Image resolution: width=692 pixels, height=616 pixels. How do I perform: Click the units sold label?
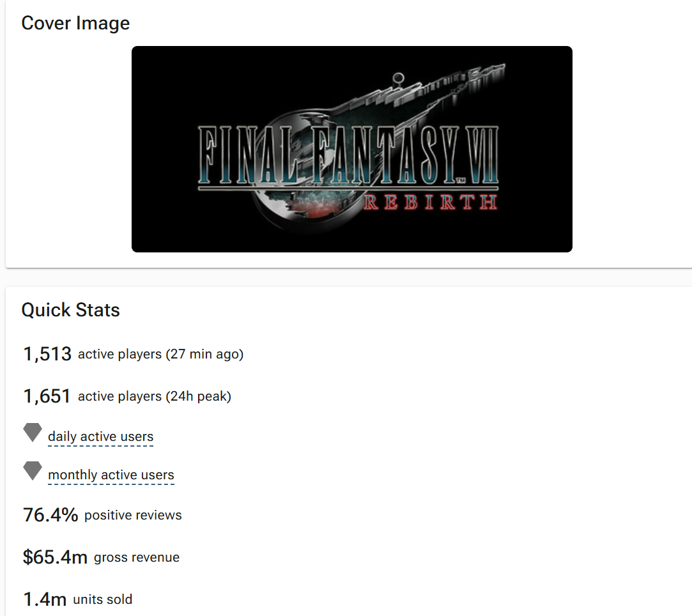coord(102,599)
